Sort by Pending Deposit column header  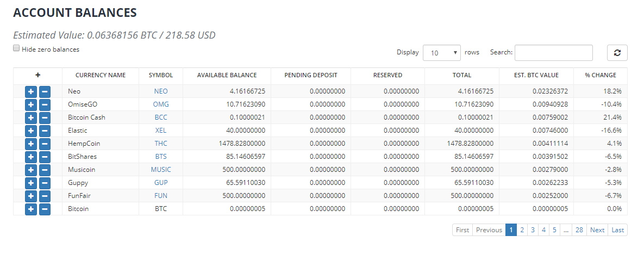click(310, 75)
